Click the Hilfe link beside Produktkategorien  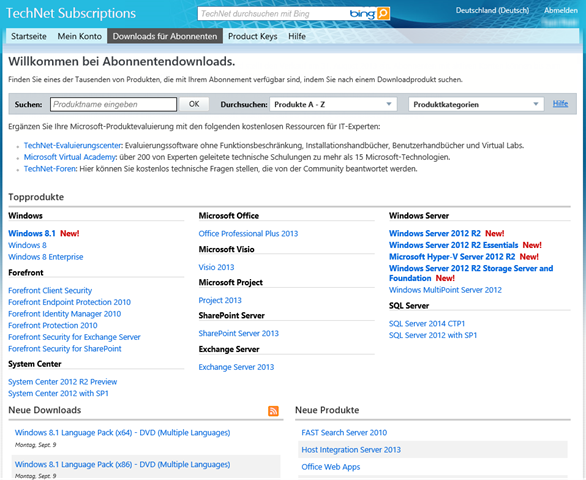coord(560,104)
